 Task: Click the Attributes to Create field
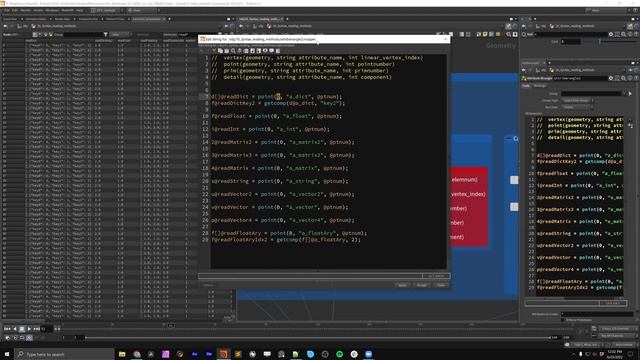[x=597, y=314]
